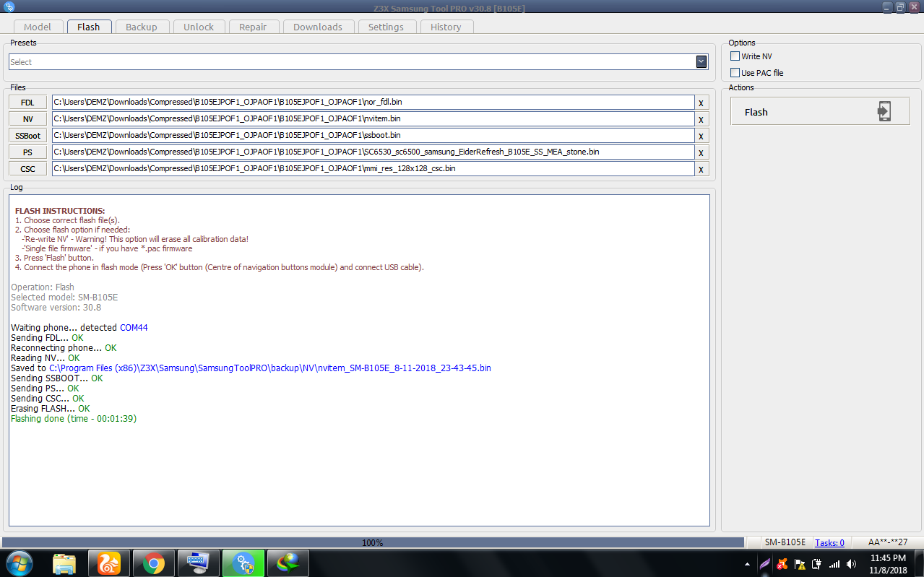The height and width of the screenshot is (577, 924).
Task: Click the ssboot.bin path field
Action: pos(373,135)
